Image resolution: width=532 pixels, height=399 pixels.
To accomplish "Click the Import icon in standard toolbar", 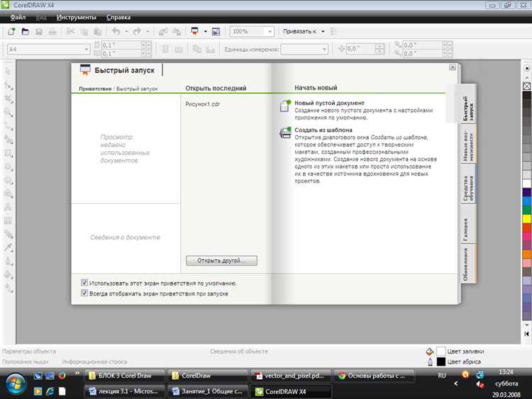I will pos(163,31).
